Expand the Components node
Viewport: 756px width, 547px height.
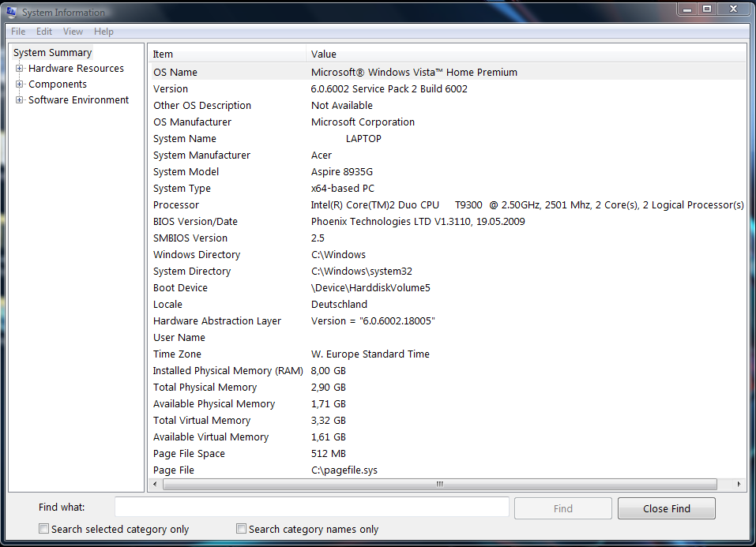19,84
